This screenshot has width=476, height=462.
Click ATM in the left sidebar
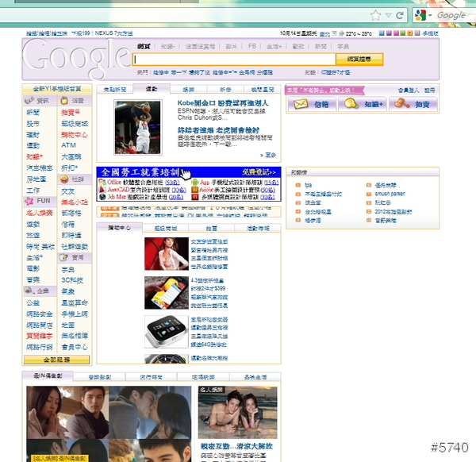(69, 145)
